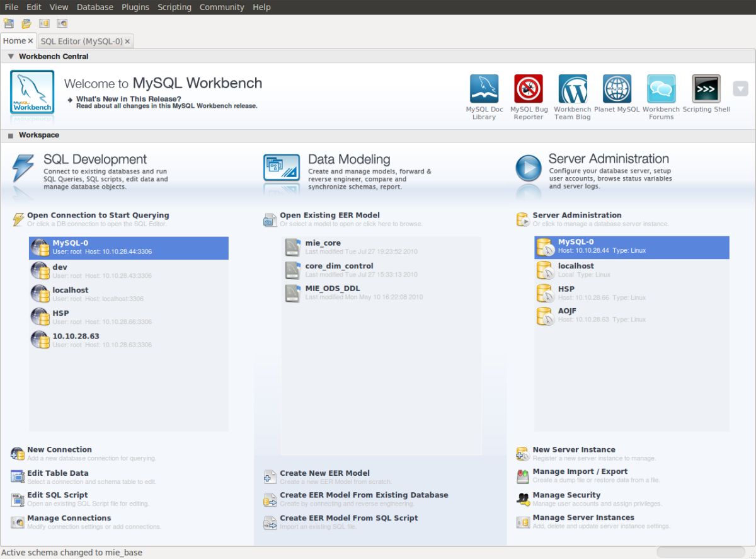The height and width of the screenshot is (559, 756).
Task: Click the open folder toolbar icon
Action: click(x=26, y=23)
